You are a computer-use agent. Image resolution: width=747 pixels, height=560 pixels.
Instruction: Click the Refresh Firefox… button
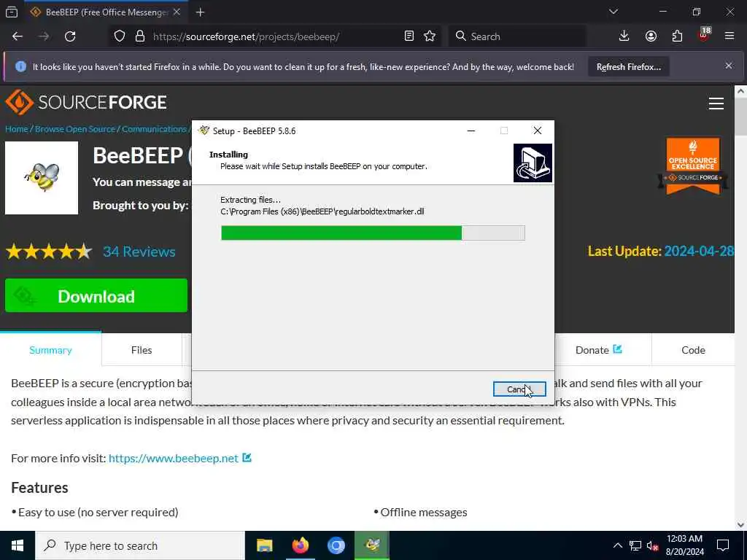pyautogui.click(x=628, y=66)
